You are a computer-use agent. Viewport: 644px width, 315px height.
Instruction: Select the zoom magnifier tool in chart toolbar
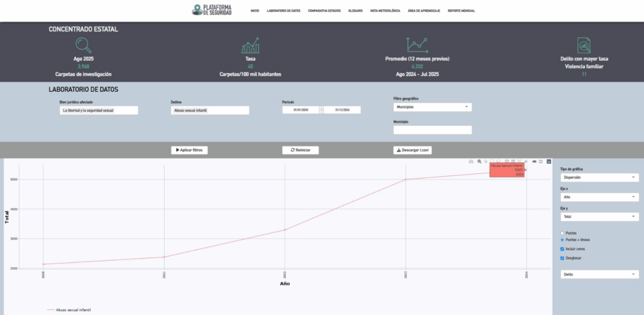(479, 162)
